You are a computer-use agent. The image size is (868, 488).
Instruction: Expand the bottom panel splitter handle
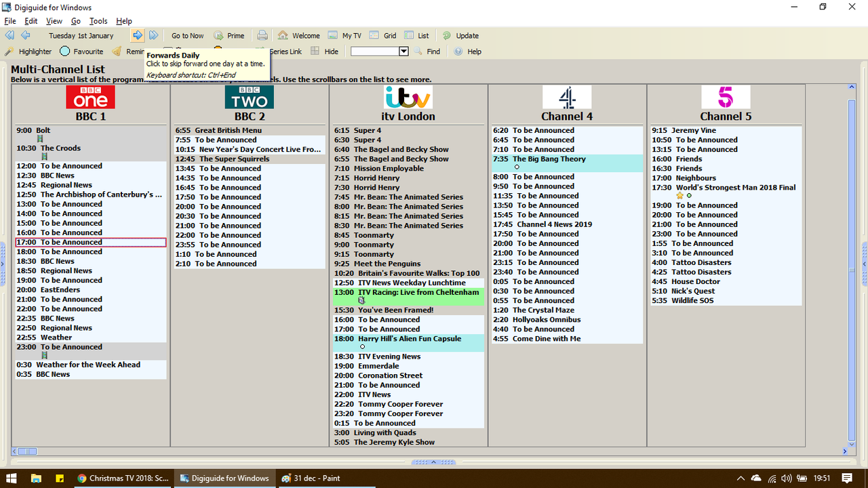pos(434,462)
